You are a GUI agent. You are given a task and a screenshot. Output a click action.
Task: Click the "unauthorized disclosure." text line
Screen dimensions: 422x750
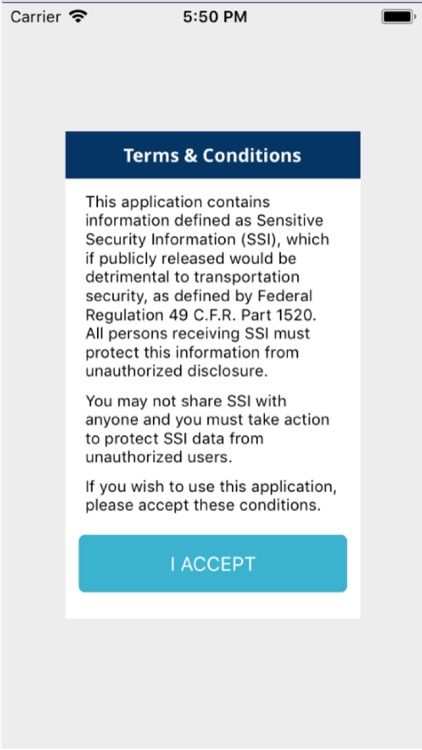point(176,371)
